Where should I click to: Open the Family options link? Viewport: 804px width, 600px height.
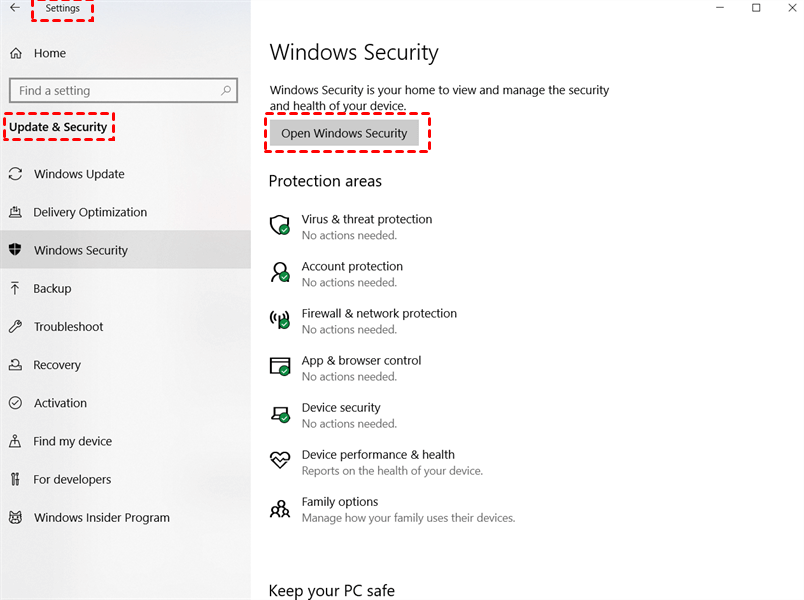340,502
